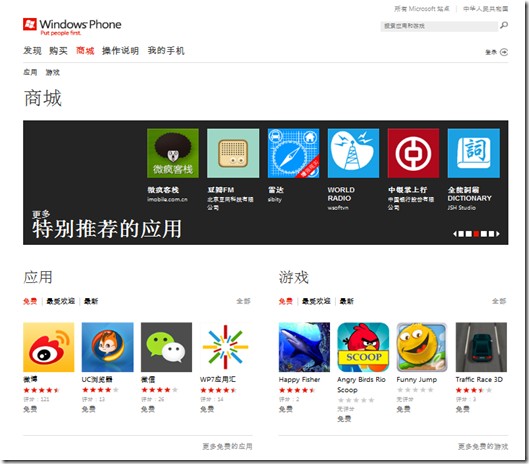
Task: Click the previous carousel arrow
Action: click(x=455, y=234)
